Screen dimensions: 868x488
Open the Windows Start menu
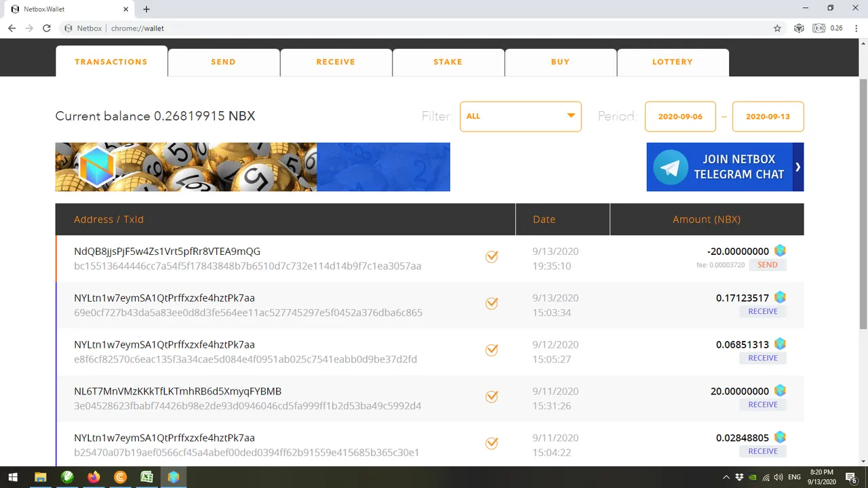pyautogui.click(x=13, y=477)
